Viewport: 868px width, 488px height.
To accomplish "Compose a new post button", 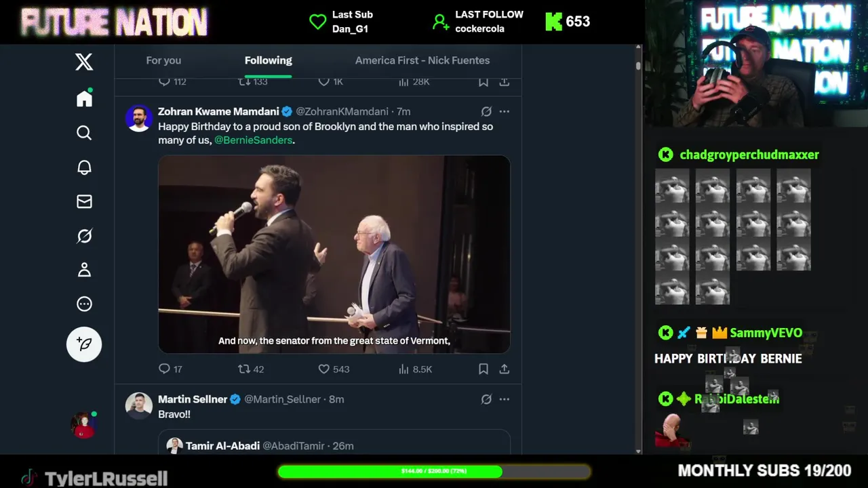I will 84,344.
